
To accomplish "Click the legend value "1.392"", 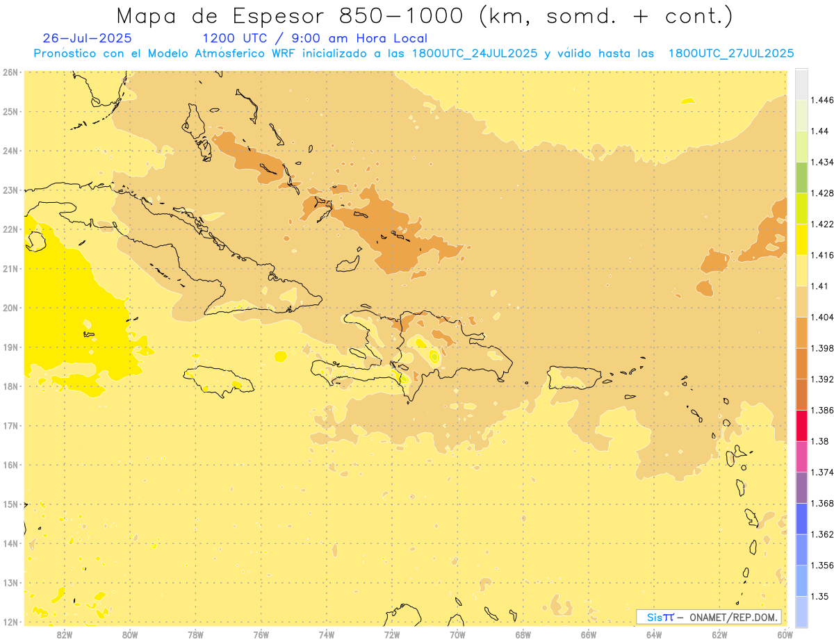I will 822,379.
